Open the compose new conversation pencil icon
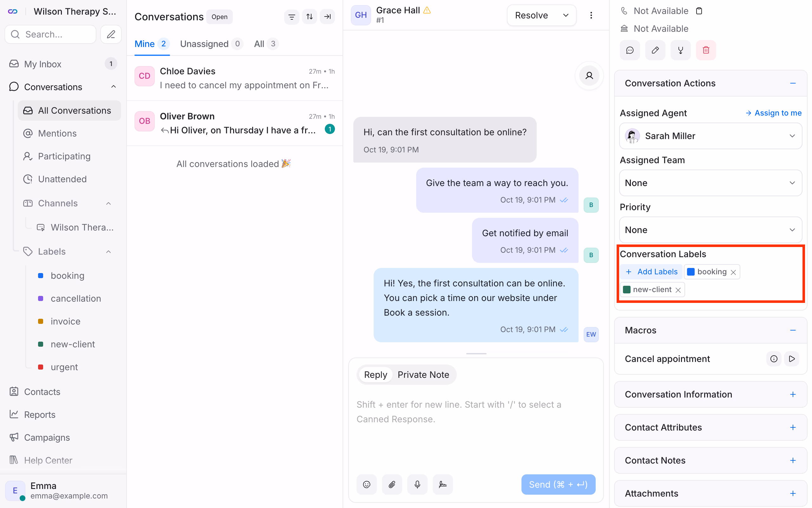The width and height of the screenshot is (812, 508). (111, 34)
